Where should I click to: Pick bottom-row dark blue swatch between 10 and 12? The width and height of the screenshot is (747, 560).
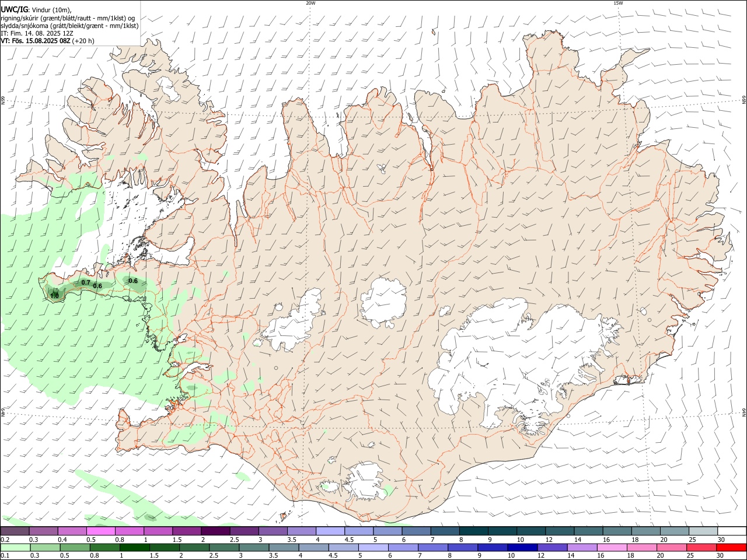click(x=522, y=548)
